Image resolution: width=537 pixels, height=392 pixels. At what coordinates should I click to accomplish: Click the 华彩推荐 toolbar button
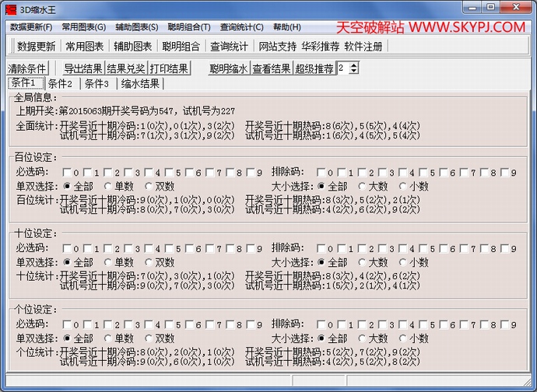point(321,46)
